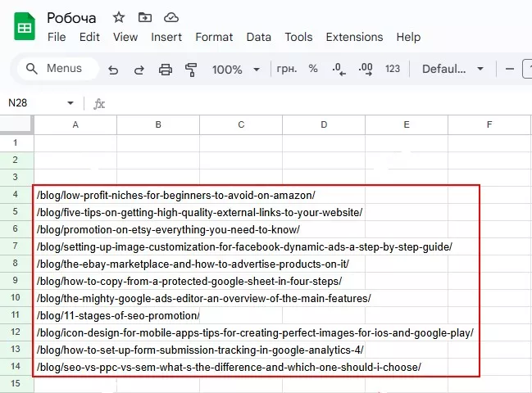Viewport: 532px width, 393px height.
Task: Open the Default font dropdown
Action: pyautogui.click(x=452, y=69)
